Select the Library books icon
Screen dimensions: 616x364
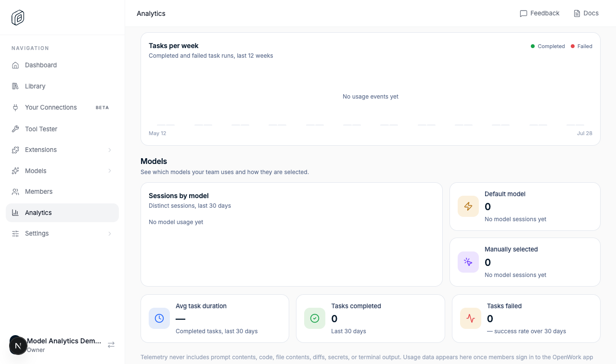pos(15,87)
